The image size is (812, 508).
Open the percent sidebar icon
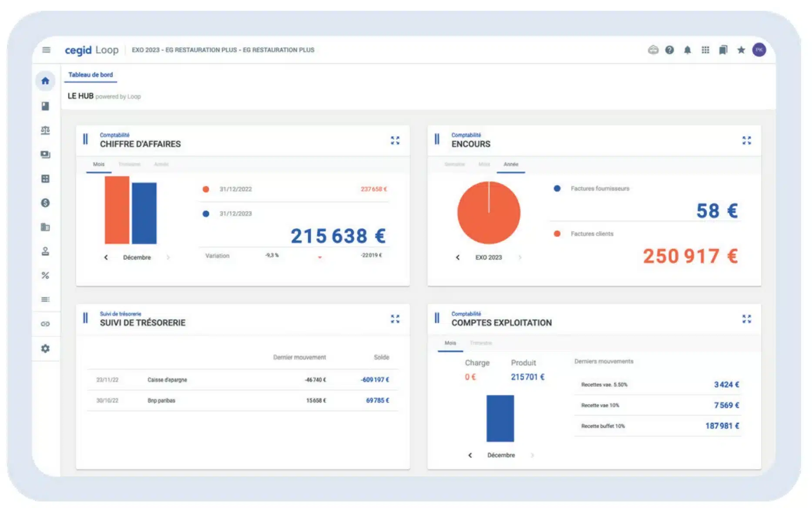coord(45,276)
